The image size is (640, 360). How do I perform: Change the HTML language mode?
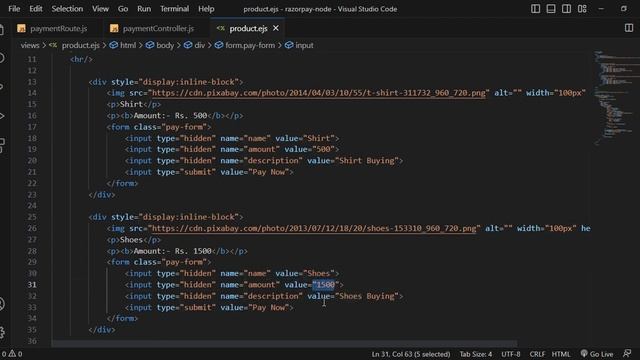point(561,354)
